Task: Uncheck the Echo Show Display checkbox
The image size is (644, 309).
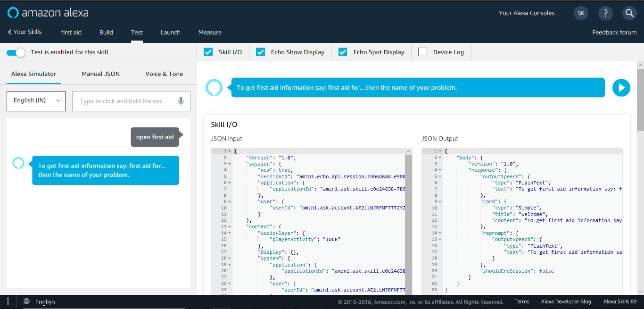Action: coord(260,52)
